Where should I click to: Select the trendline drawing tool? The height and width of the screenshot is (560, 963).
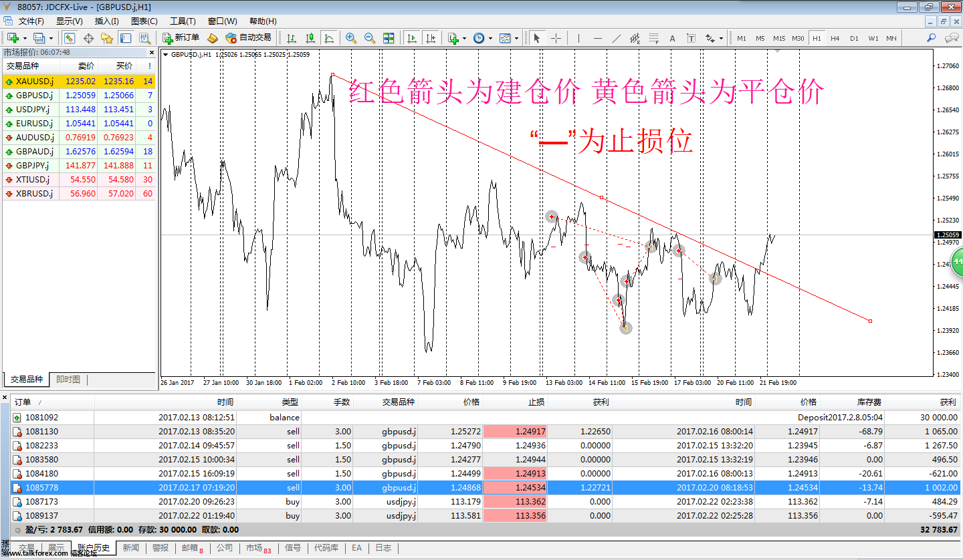coord(617,38)
